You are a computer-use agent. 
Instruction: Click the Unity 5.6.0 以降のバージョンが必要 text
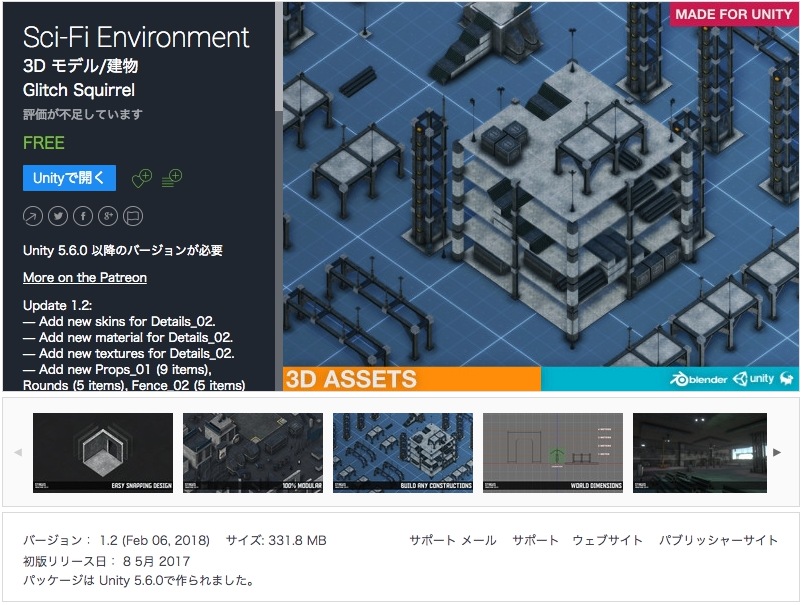tap(123, 250)
